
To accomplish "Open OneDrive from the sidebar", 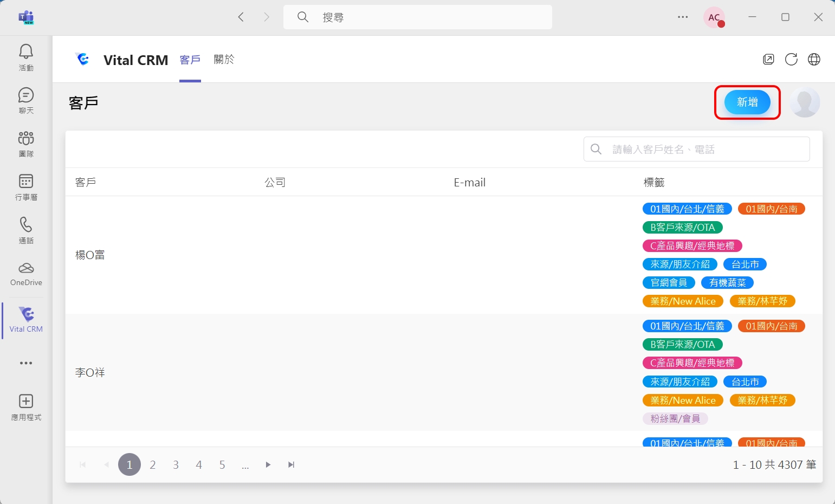I will pos(26,274).
